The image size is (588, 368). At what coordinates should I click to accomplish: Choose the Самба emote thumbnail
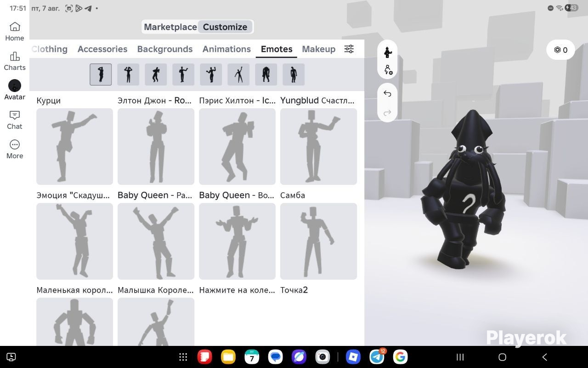(318, 241)
